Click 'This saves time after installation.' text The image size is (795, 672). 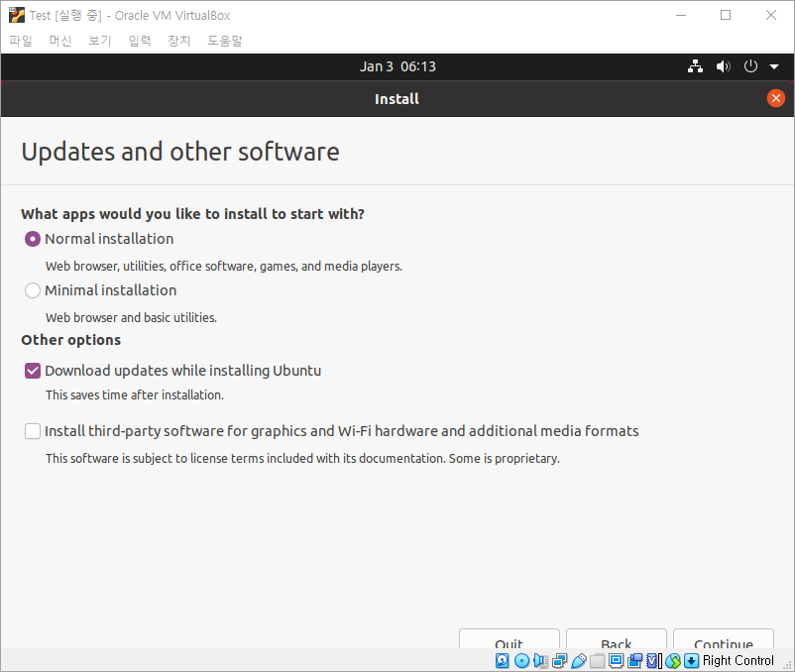pos(135,394)
